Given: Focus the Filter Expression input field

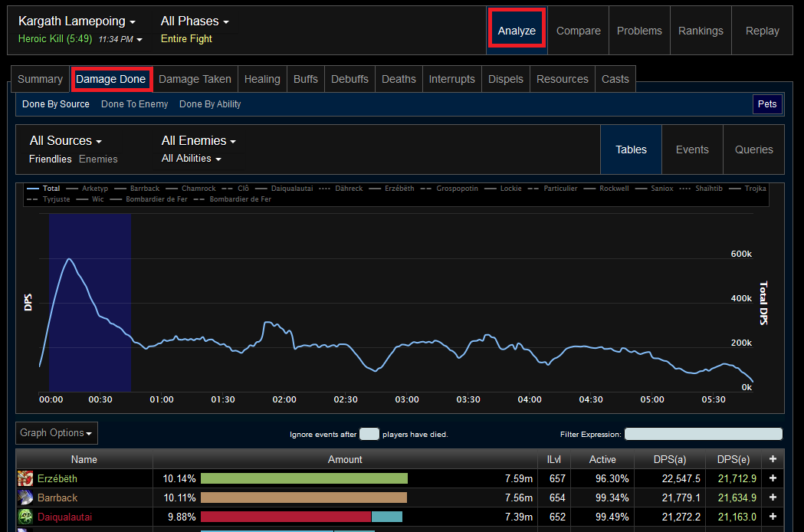Looking at the screenshot, I should point(704,434).
